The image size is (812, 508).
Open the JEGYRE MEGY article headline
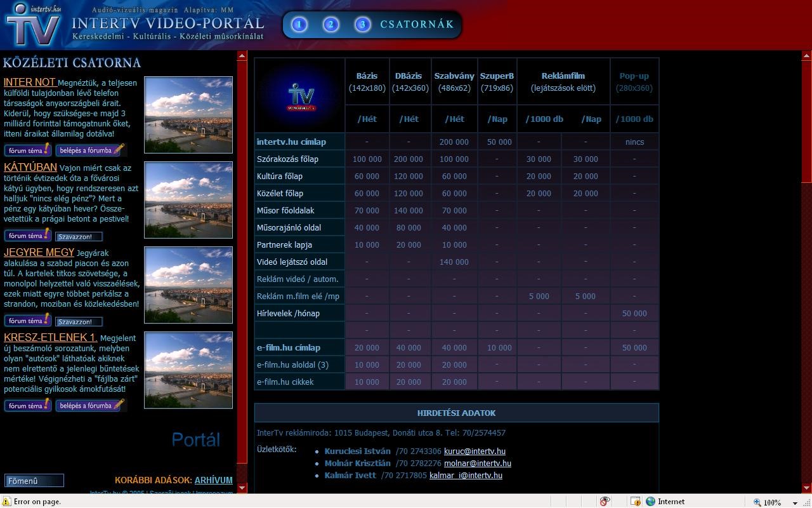39,252
